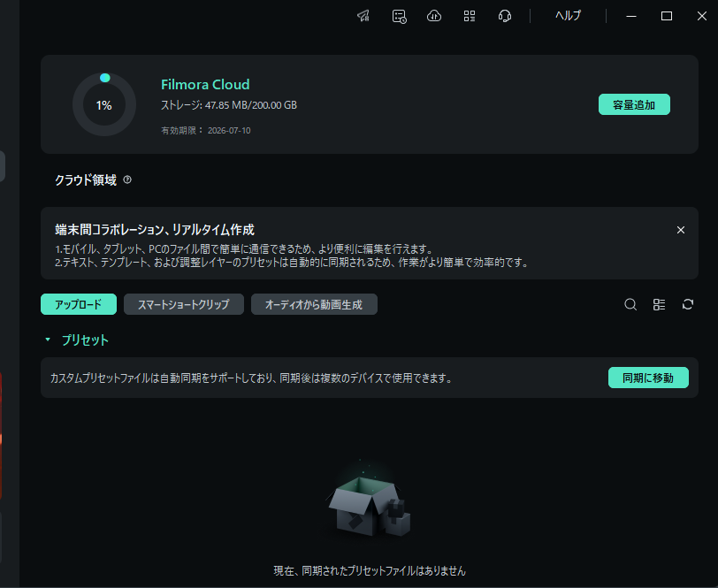Open the task list icon in title bar
This screenshot has height=588, width=718.
pos(400,17)
